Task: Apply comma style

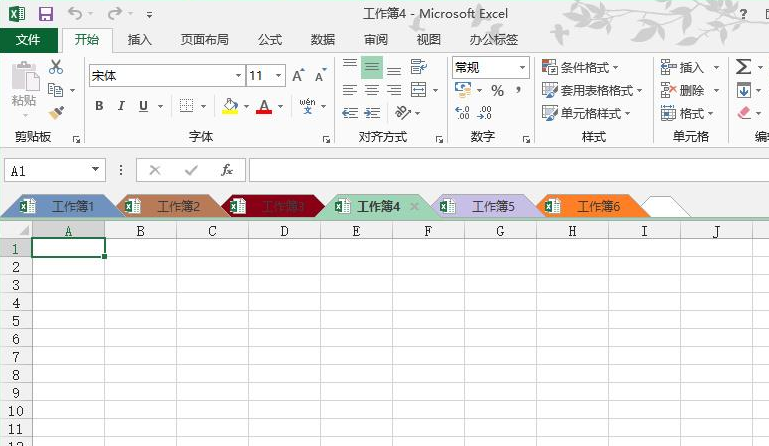Action: tap(518, 90)
